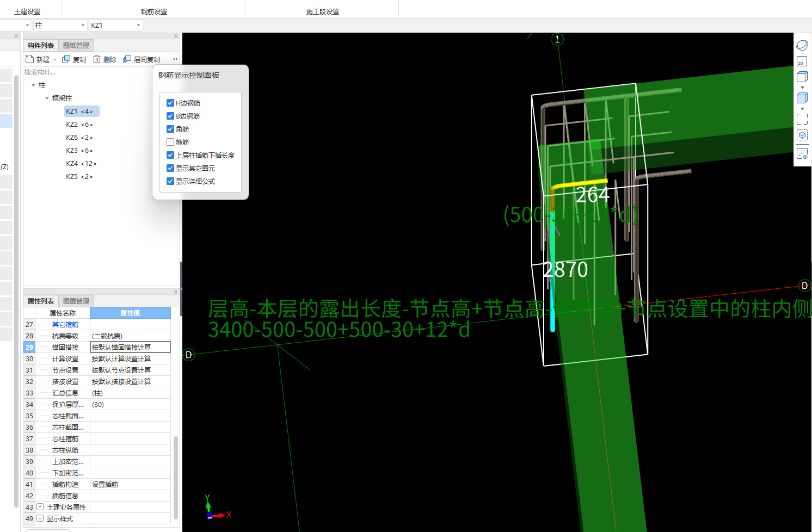Open dropdown below wireframe cube icon
The width and height of the screenshot is (812, 532).
coord(802,88)
